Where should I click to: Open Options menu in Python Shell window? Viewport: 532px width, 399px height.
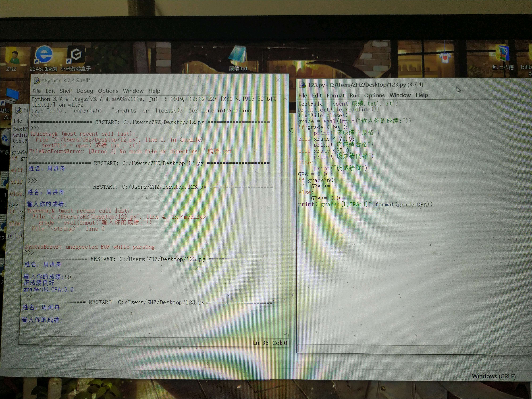[108, 91]
